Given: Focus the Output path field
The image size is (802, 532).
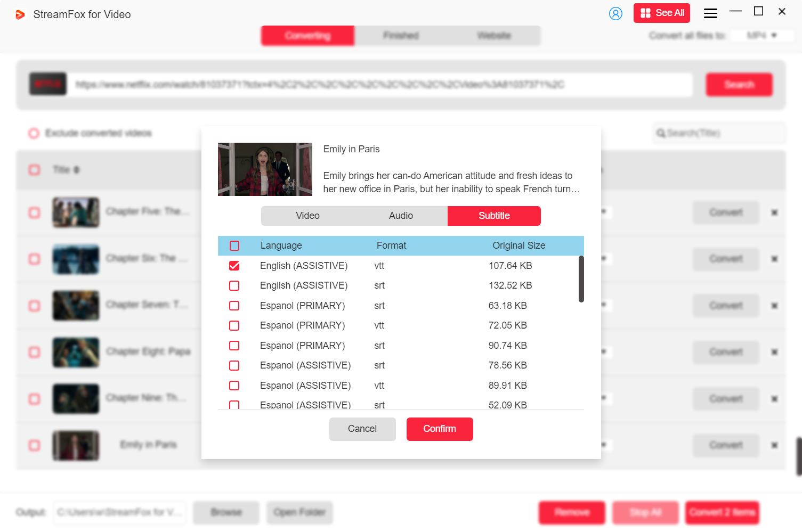Looking at the screenshot, I should click(x=119, y=512).
